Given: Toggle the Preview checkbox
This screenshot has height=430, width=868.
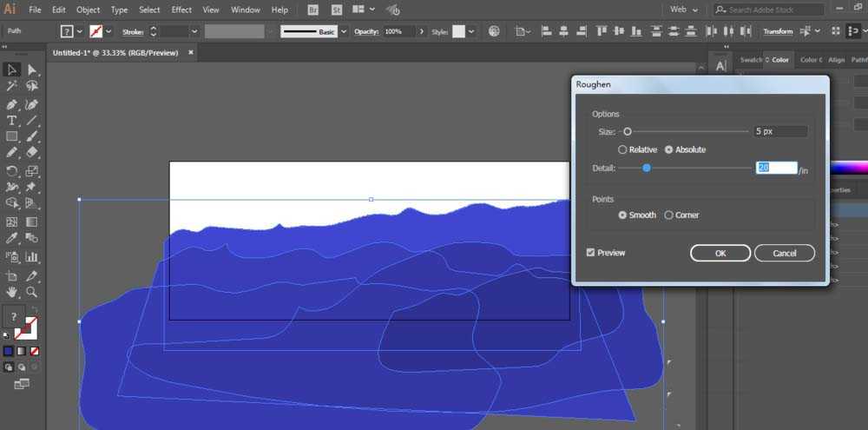Looking at the screenshot, I should pos(591,253).
